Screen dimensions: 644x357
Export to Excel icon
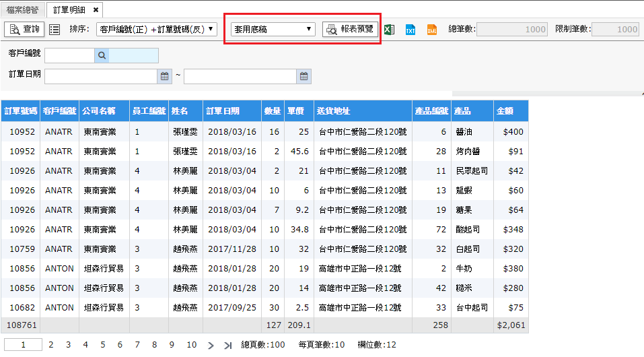pyautogui.click(x=390, y=30)
